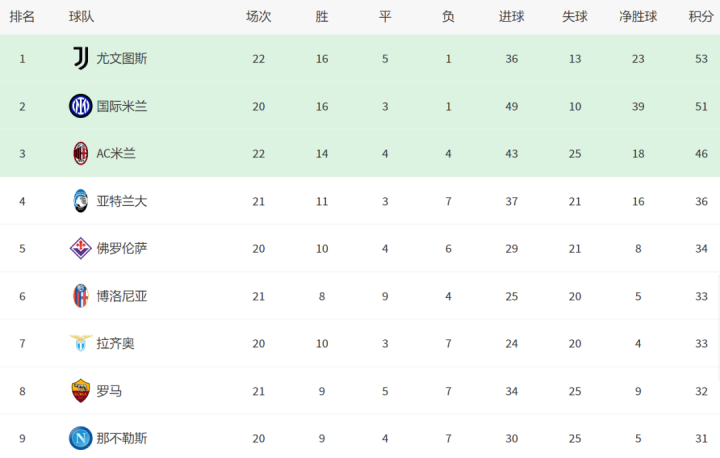Select the AC米兰 team name

pyautogui.click(x=116, y=154)
